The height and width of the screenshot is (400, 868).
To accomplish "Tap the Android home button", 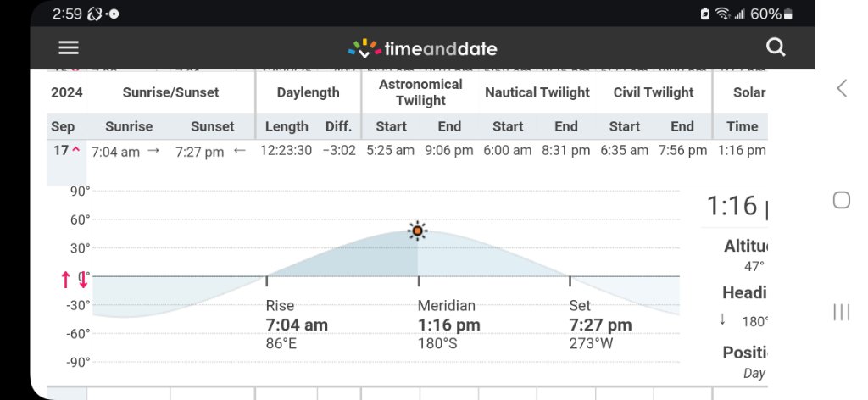I will tap(841, 200).
